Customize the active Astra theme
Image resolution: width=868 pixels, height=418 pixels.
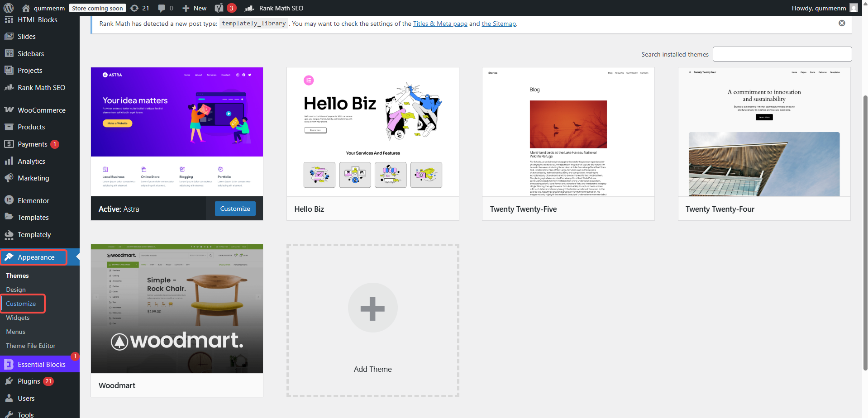[x=235, y=208]
